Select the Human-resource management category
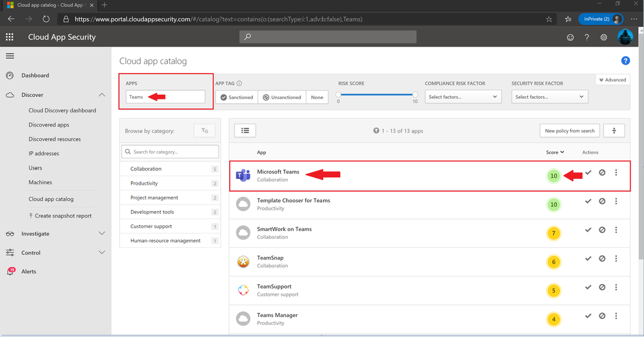Image resolution: width=644 pixels, height=337 pixels. 170,241
